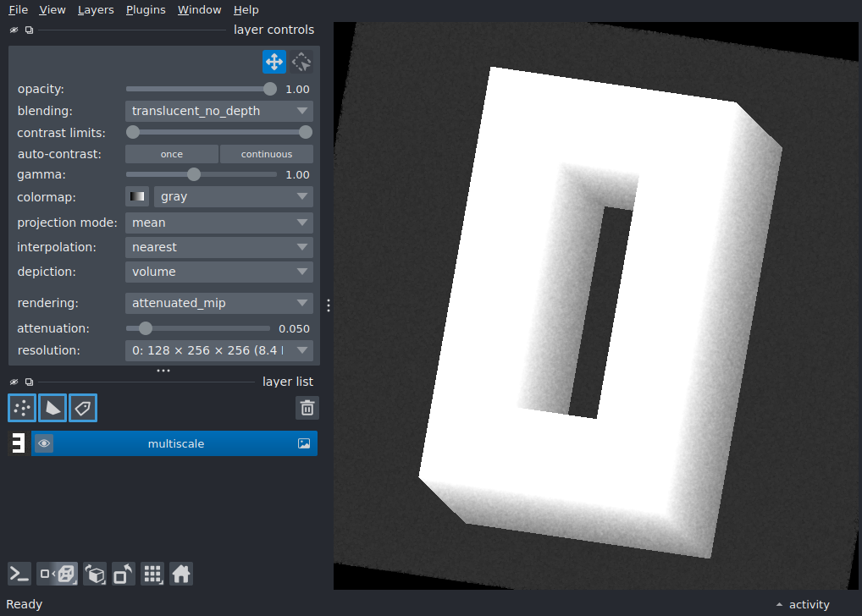The height and width of the screenshot is (616, 862).
Task: Open the Layers menu
Action: coord(96,10)
